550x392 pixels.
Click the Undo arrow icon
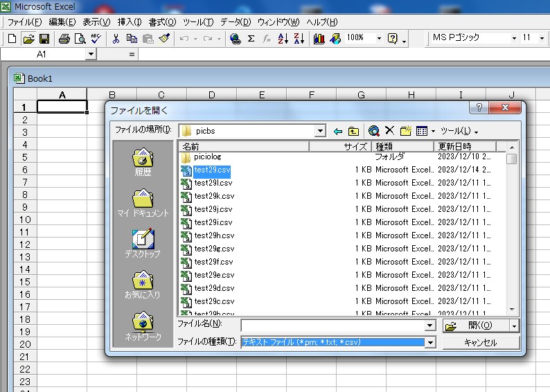[x=184, y=39]
